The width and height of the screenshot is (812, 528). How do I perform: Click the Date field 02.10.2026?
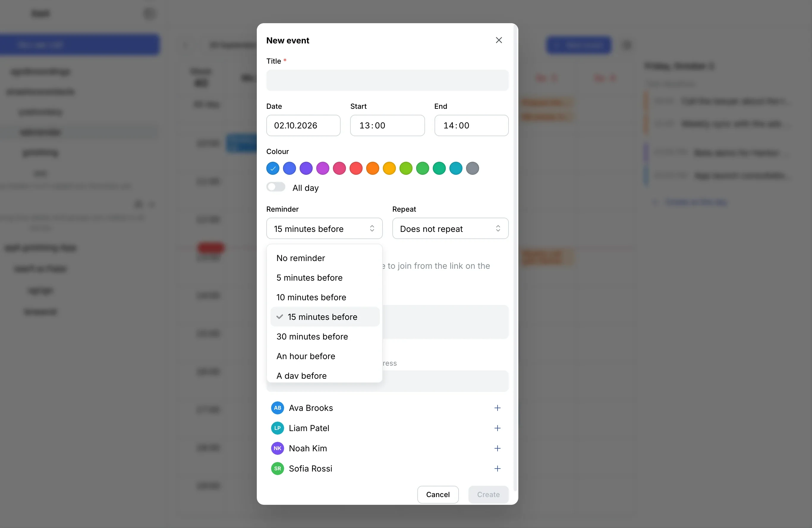click(x=303, y=125)
